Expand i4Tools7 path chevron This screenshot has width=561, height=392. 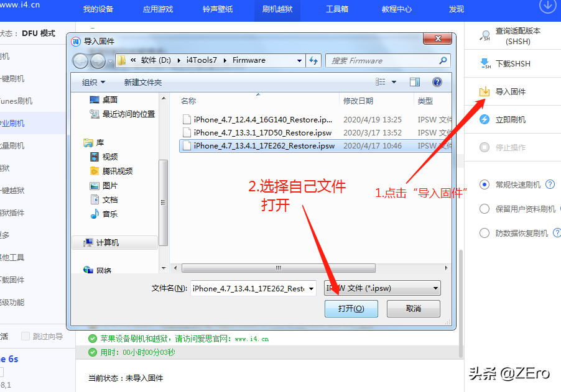225,60
